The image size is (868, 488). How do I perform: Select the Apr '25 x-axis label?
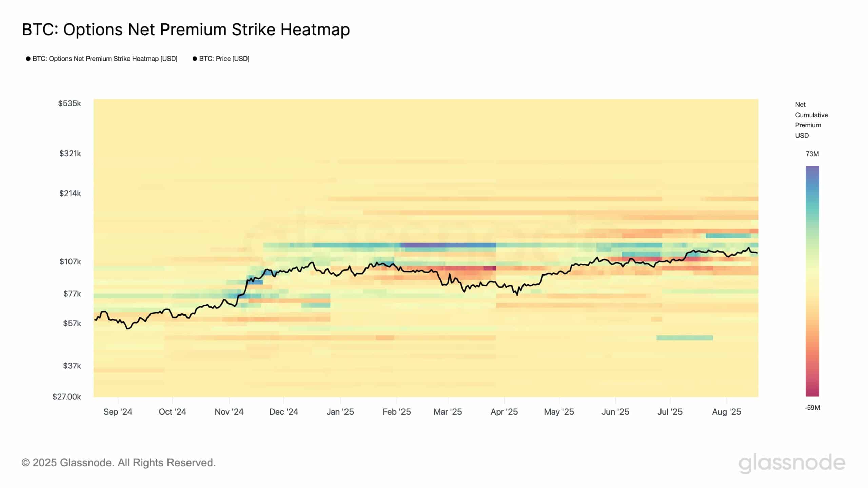504,412
